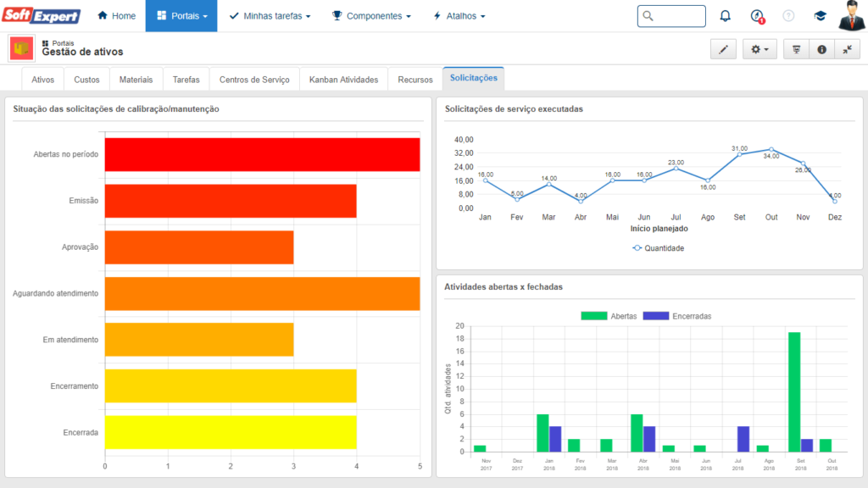Click the pencil edit portal button
The width and height of the screenshot is (868, 488).
(x=723, y=50)
